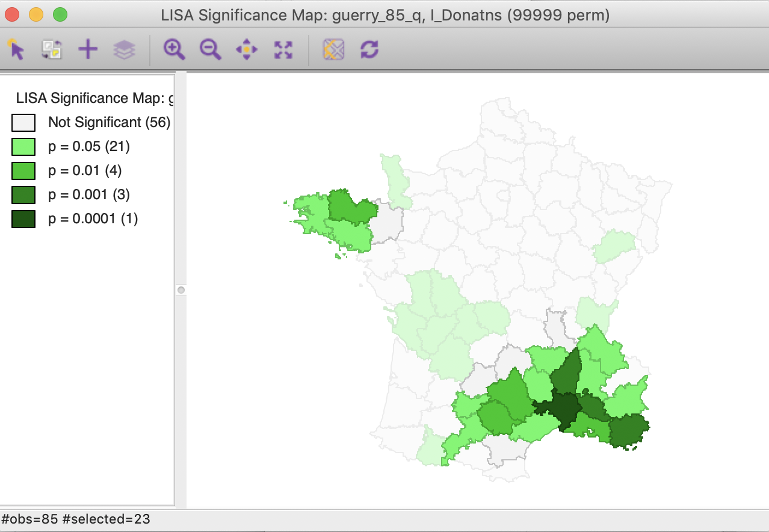Viewport: 769px width, 532px height.
Task: Click the Select Basemap toolbar icon
Action: 333,49
